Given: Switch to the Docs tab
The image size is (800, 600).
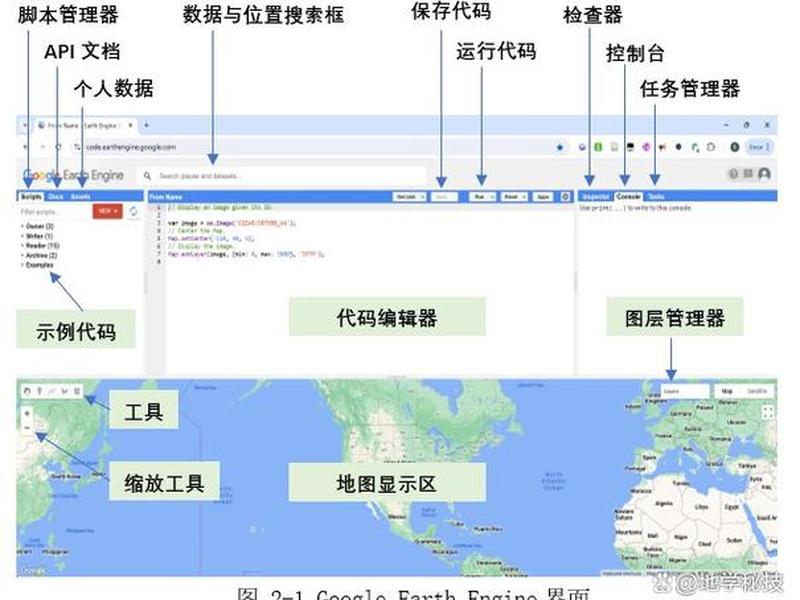Looking at the screenshot, I should 56,196.
